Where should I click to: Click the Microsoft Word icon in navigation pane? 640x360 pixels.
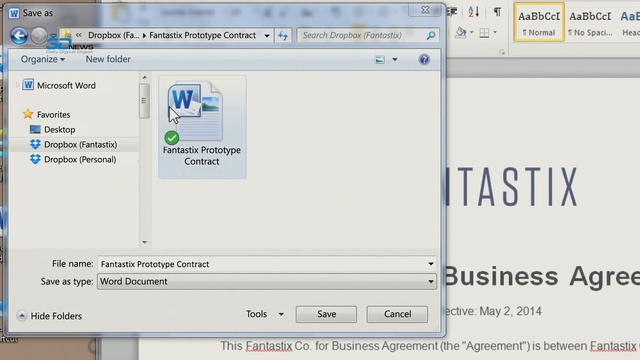pos(28,85)
